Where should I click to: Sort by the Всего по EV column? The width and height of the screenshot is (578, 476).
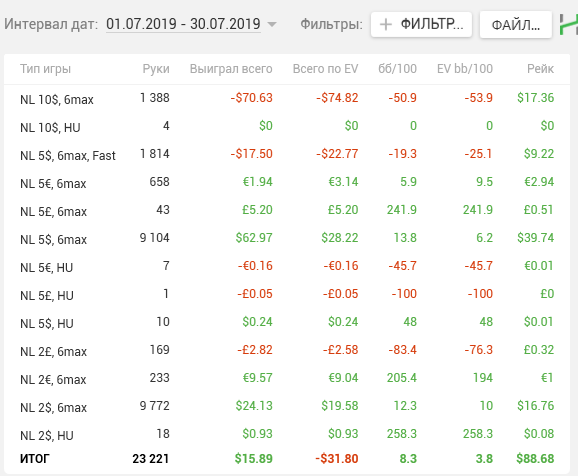coord(325,69)
